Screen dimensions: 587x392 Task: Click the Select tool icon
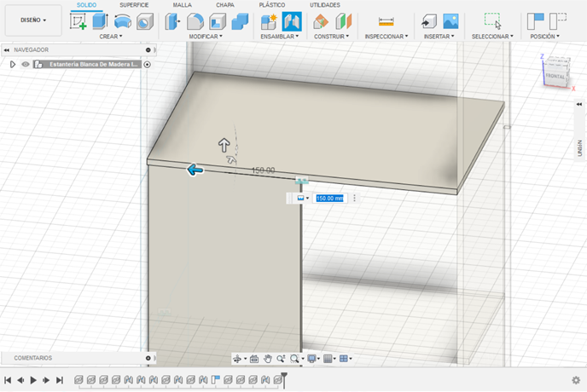[492, 20]
